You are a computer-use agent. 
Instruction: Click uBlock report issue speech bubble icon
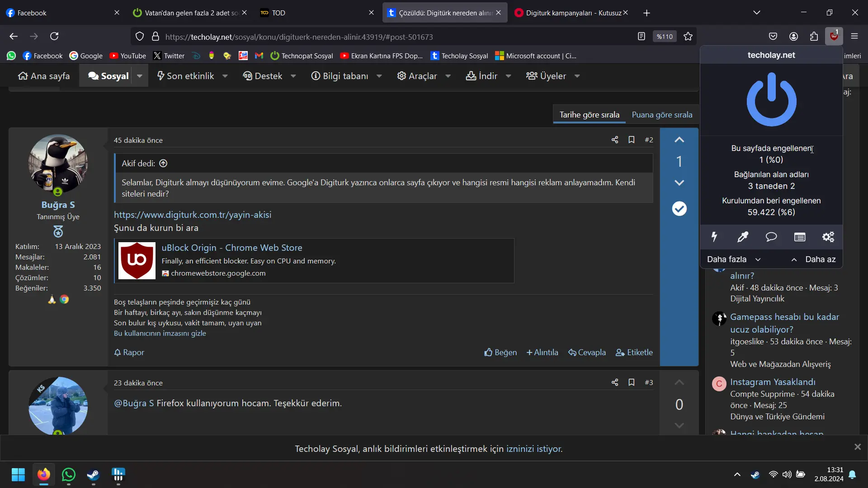(x=771, y=237)
